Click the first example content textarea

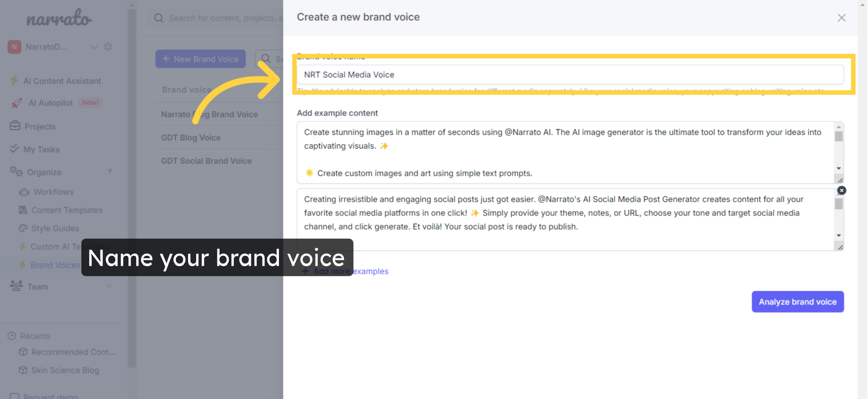(566, 153)
